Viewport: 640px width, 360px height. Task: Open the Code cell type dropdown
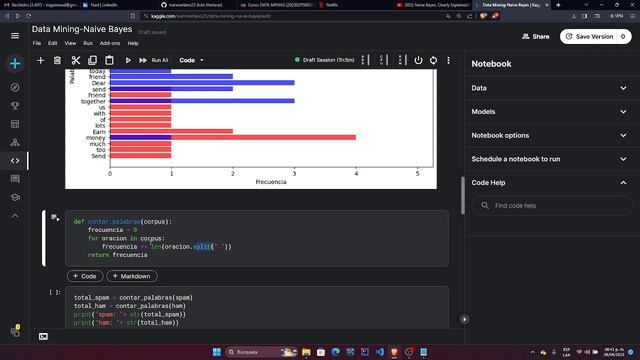[x=191, y=60]
